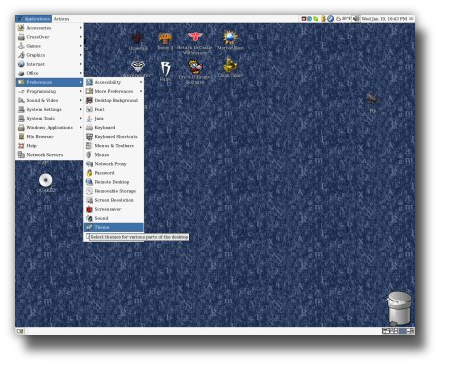The height and width of the screenshot is (365, 450).
Task: Expand the More Preferences submenu arrow
Action: pos(141,91)
